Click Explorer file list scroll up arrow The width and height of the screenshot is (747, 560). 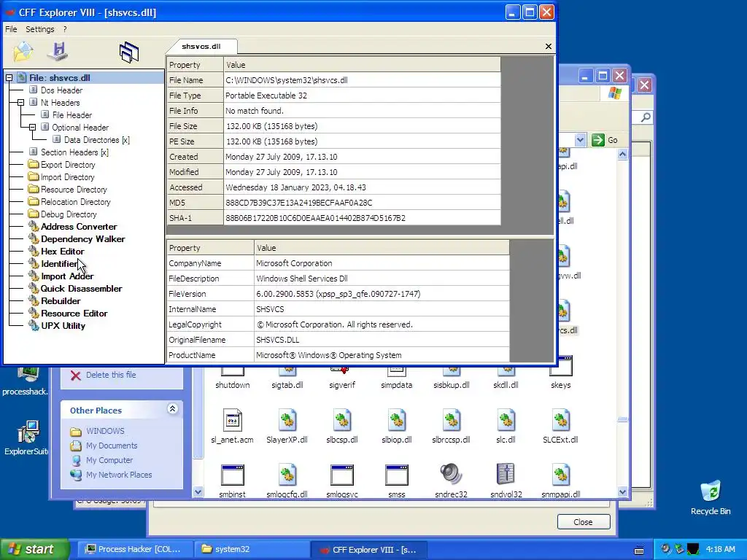point(623,155)
